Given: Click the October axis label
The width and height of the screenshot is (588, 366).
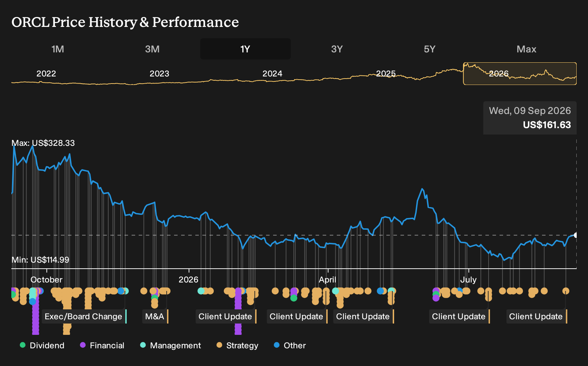Looking at the screenshot, I should click(46, 280).
